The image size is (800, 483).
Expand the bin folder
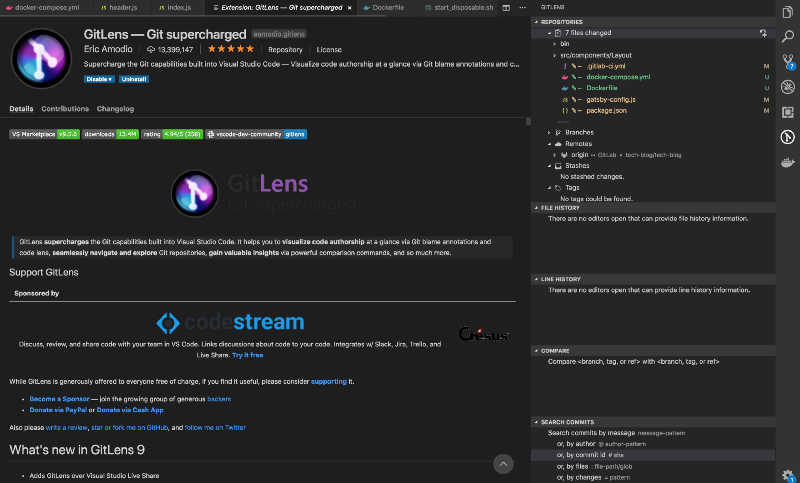coord(555,44)
